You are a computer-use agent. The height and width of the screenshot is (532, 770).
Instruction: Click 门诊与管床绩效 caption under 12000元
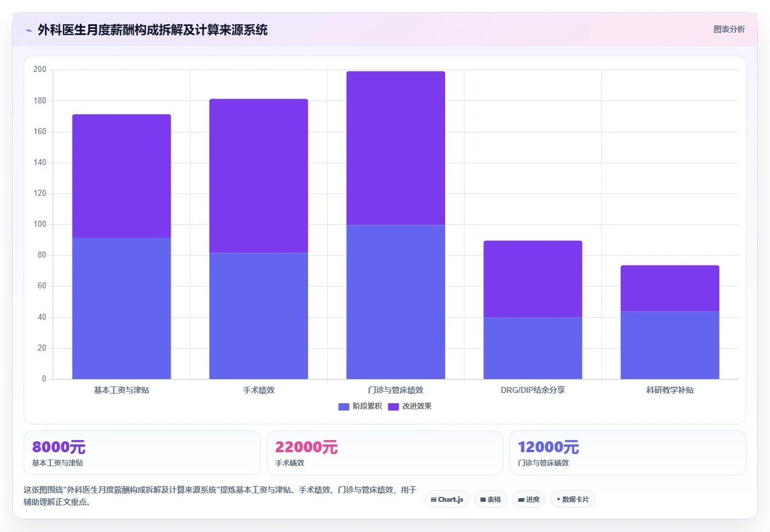543,463
